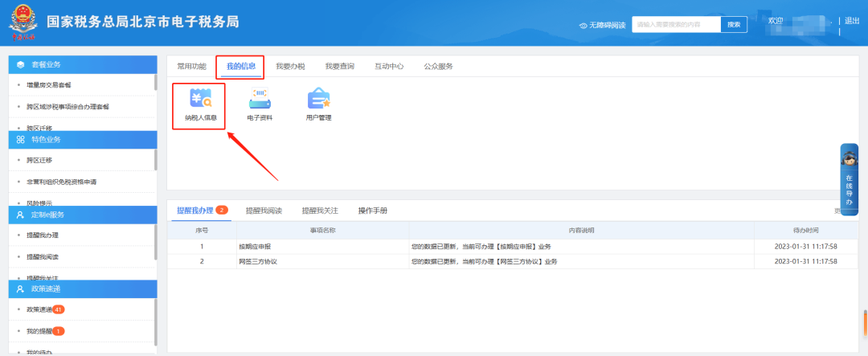This screenshot has width=868, height=356.
Task: Open 提醒我办理 under 定制e服务 sidebar
Action: (x=43, y=235)
